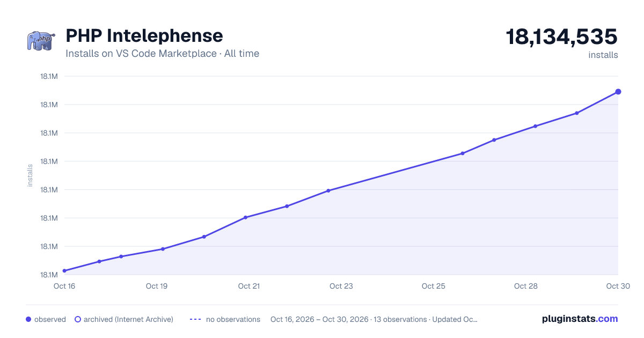Screen dimensions: 644x338
Task: Click the hollow 'archived' legend circle
Action: (77, 319)
